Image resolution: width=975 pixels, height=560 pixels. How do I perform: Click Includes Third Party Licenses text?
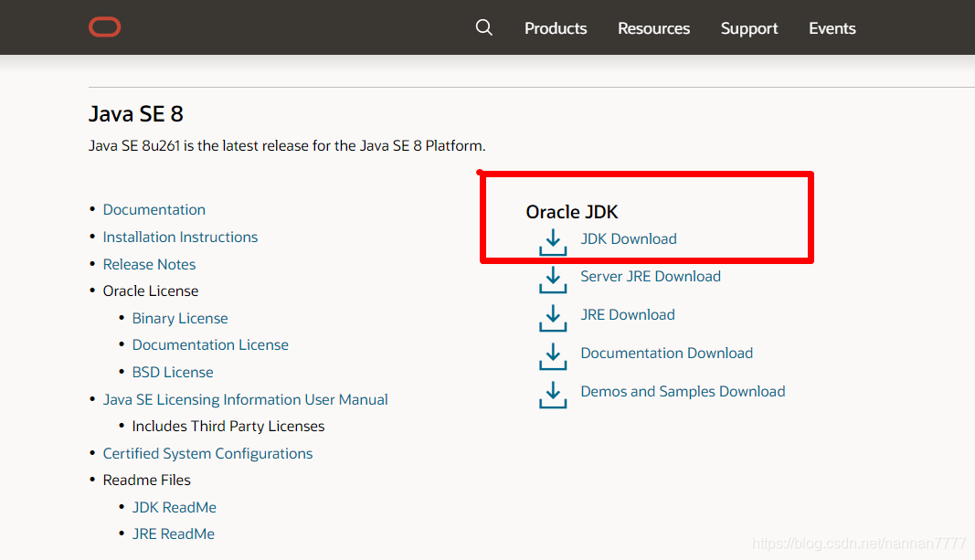point(228,427)
